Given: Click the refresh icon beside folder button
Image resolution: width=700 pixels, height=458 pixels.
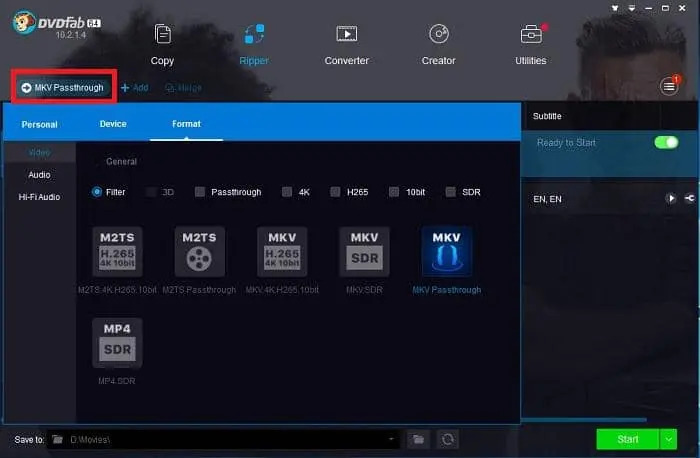Looking at the screenshot, I should click(448, 440).
